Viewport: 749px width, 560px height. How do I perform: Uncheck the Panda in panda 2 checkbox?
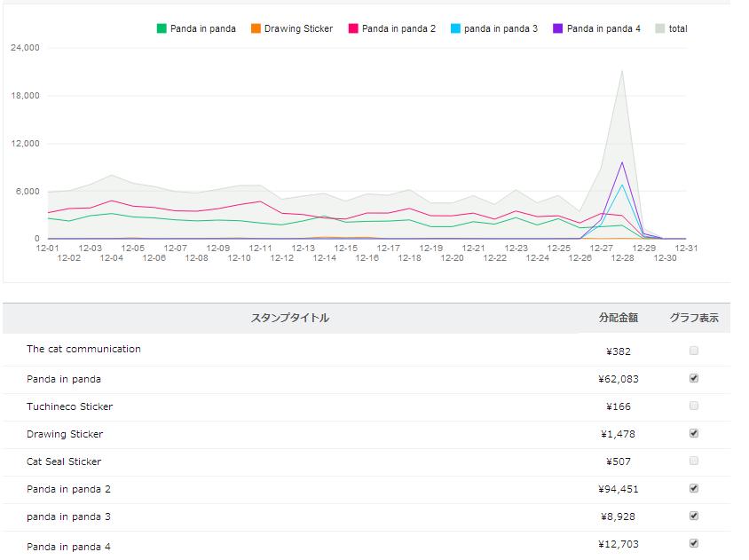pyautogui.click(x=694, y=488)
